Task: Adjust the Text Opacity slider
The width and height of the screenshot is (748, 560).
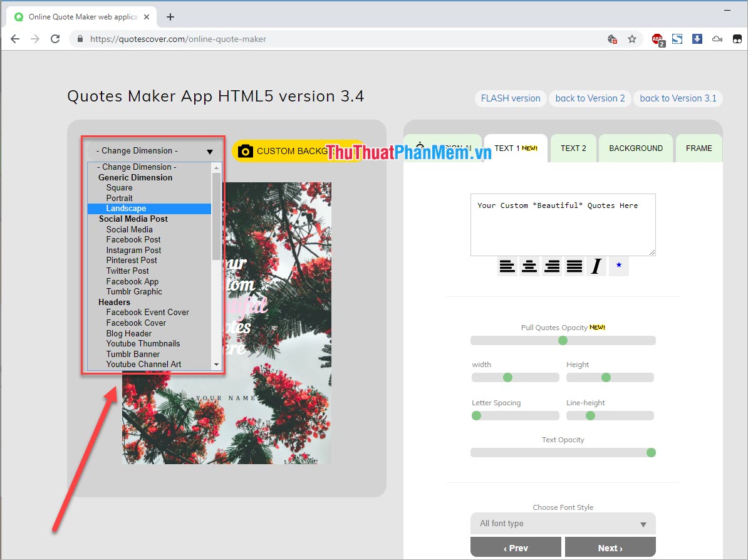Action: (x=650, y=452)
